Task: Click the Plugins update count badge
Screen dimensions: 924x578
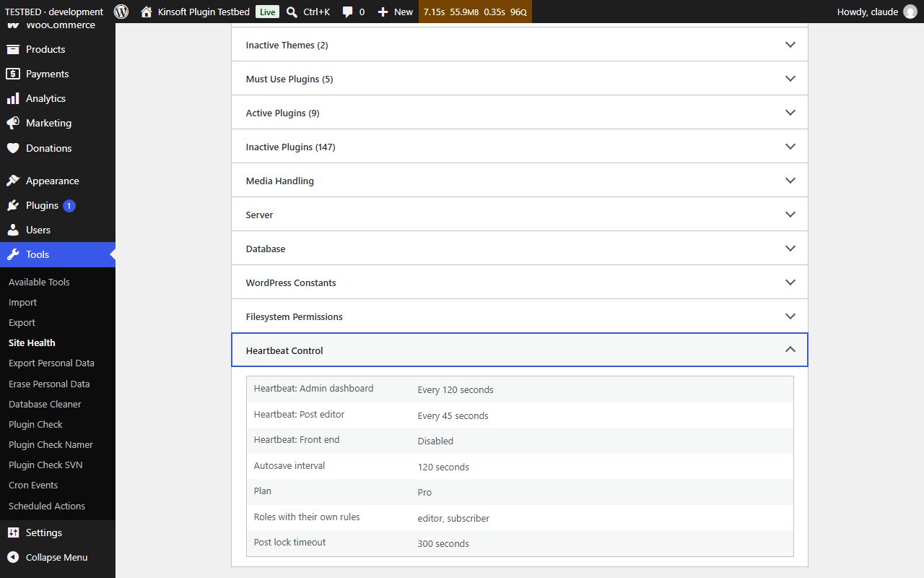Action: [69, 206]
